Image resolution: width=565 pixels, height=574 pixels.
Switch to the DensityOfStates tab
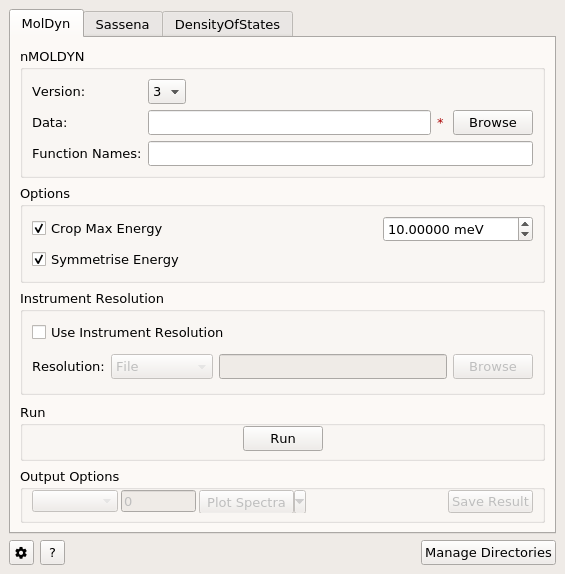(x=227, y=25)
